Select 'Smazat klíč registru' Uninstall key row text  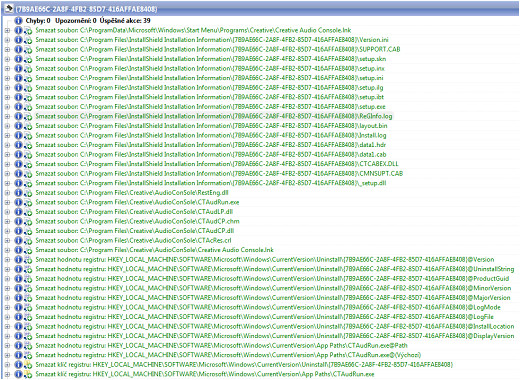[x=244, y=365]
